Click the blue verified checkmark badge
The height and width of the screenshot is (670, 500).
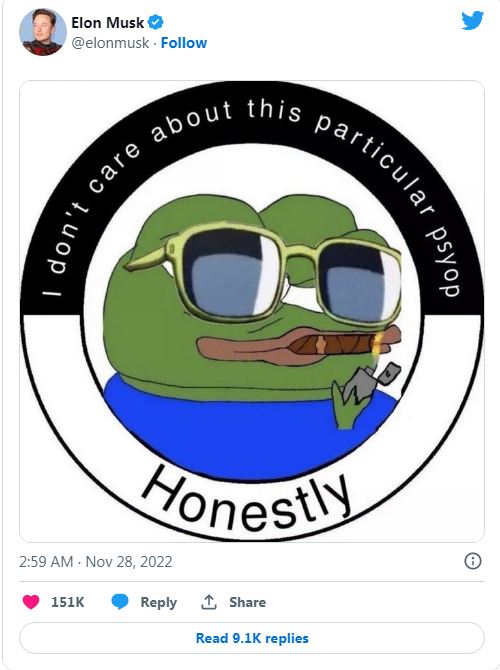tap(155, 22)
